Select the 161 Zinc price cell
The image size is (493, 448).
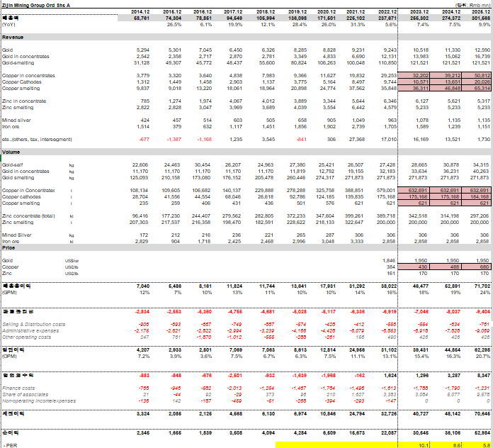pyautogui.click(x=391, y=274)
